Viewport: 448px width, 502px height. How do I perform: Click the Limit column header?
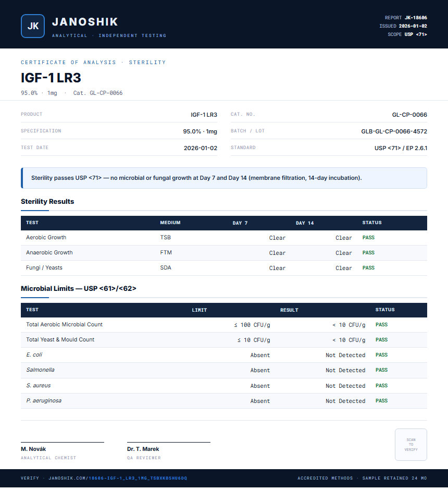(x=200, y=310)
